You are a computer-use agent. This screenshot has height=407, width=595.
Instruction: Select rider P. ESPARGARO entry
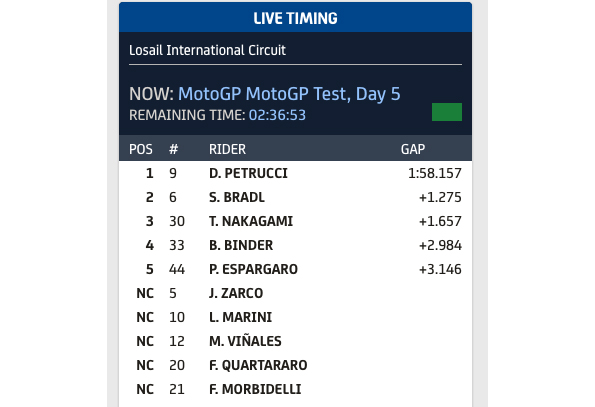coord(295,269)
